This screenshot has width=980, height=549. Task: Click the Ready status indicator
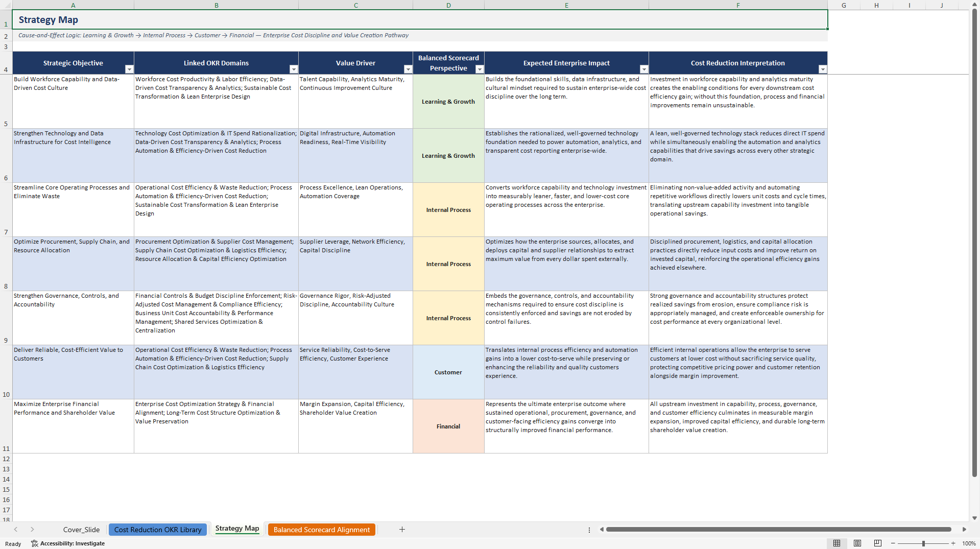[13, 543]
